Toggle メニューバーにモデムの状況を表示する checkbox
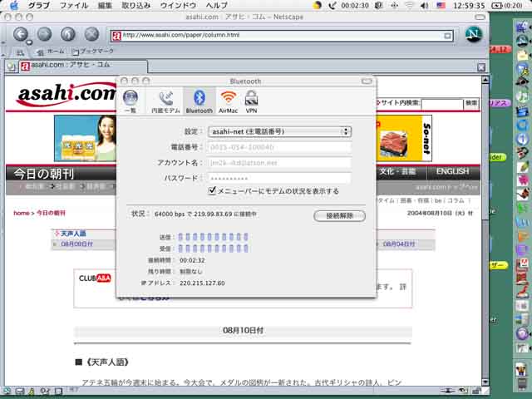The image size is (532, 399). tap(212, 190)
